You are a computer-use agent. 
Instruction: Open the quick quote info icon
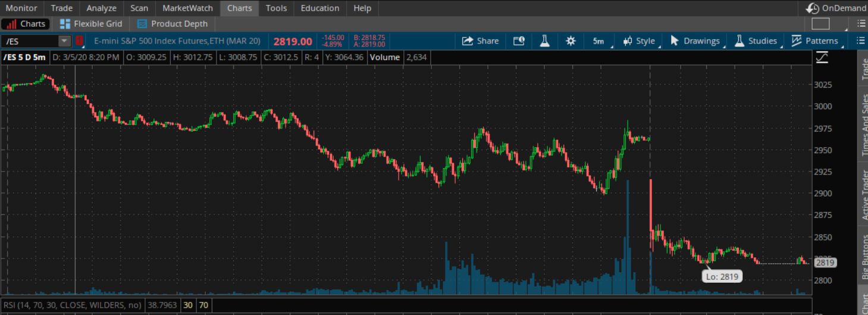point(518,41)
